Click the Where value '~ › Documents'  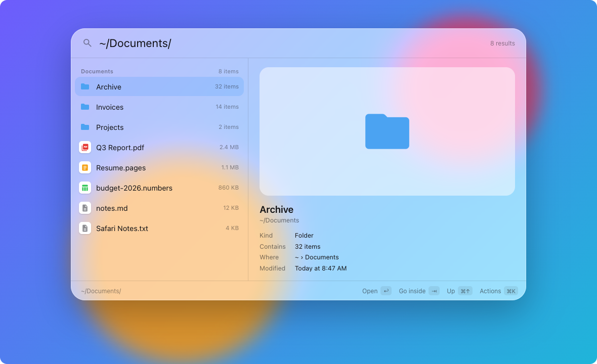[x=316, y=257]
